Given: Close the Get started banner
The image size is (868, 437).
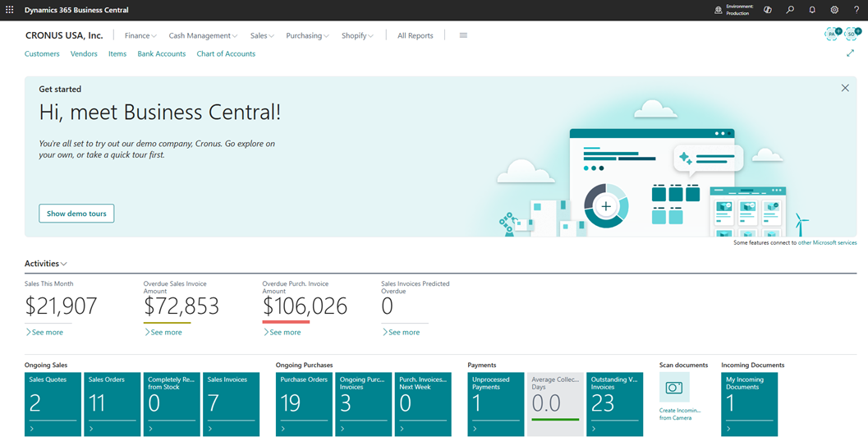Looking at the screenshot, I should [x=845, y=88].
